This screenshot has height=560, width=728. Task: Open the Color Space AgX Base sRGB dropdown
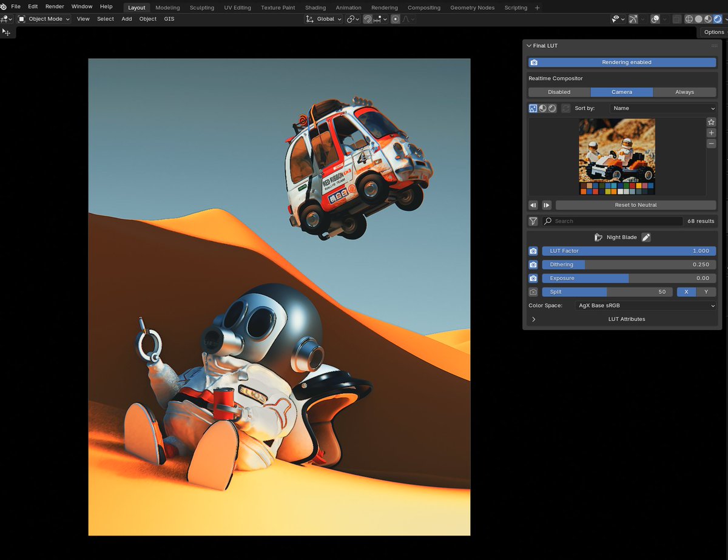click(645, 306)
